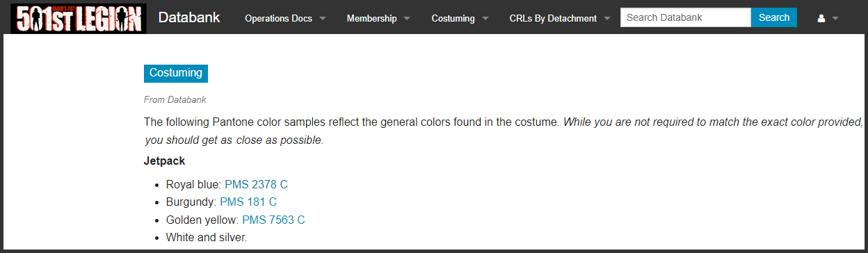
Task: Expand the user account dropdown arrow
Action: [835, 18]
